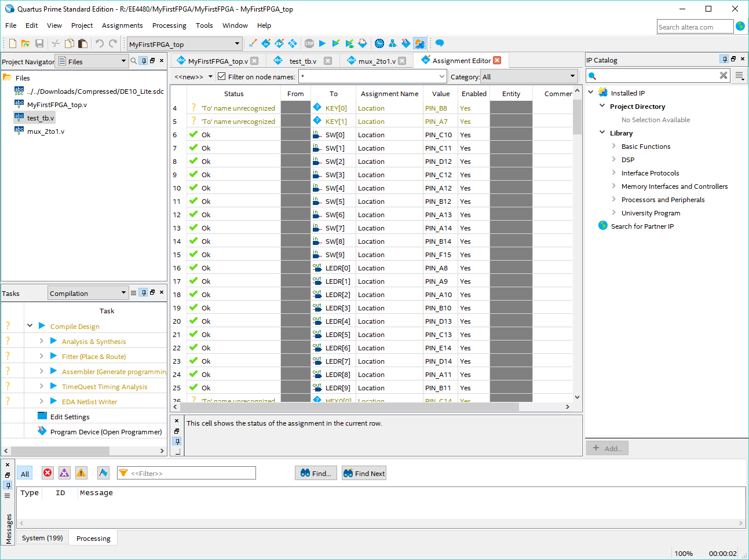Open the MyFirstFPGA_top project dropdown
The image size is (749, 560).
click(x=184, y=44)
